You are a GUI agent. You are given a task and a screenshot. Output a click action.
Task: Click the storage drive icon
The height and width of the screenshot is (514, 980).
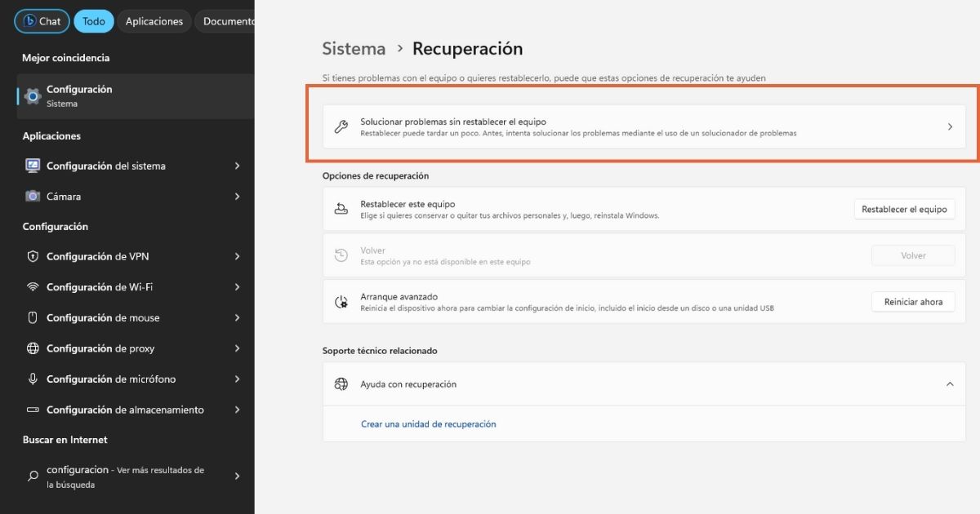(x=33, y=410)
